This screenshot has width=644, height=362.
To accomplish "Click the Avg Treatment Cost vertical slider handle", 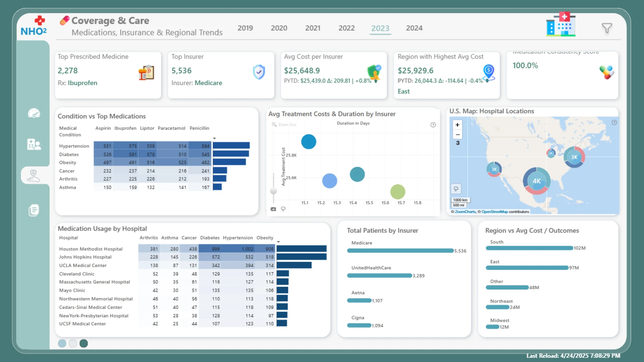I will tap(274, 191).
